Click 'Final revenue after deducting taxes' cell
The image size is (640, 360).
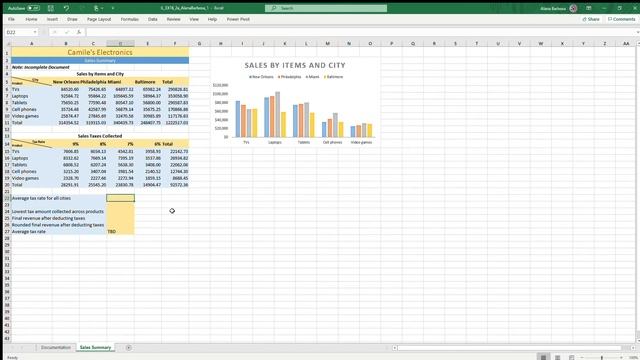(x=58, y=218)
